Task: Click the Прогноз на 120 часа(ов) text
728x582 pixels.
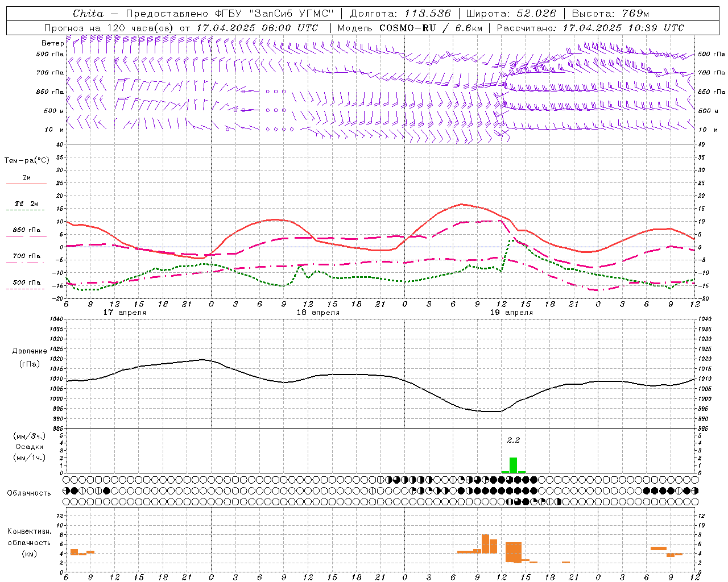Action: [109, 28]
